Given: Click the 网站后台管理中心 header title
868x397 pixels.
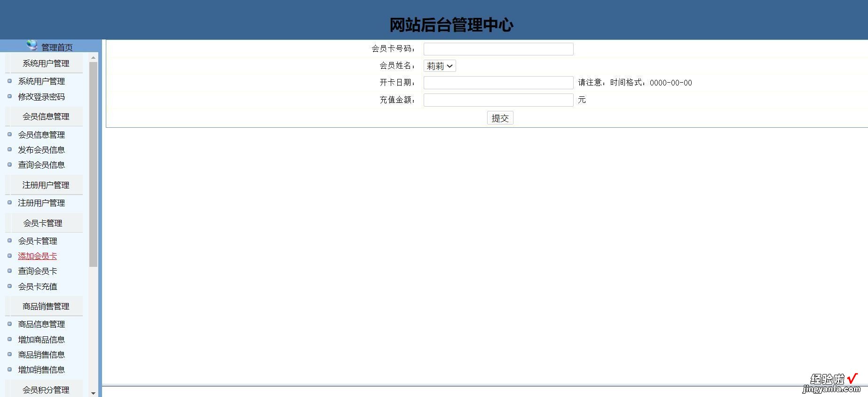Looking at the screenshot, I should click(451, 25).
